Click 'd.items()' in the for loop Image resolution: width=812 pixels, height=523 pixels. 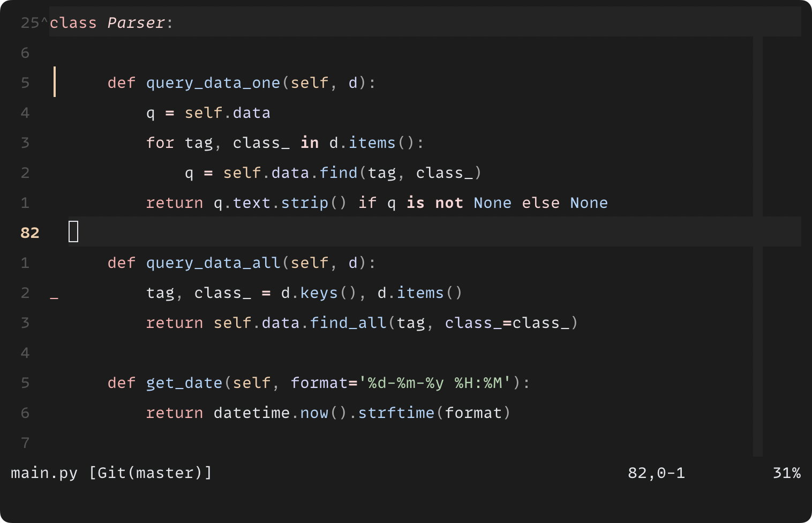point(372,143)
